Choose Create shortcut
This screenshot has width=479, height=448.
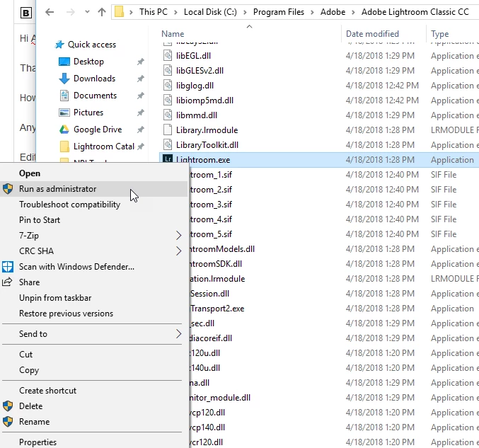point(47,391)
